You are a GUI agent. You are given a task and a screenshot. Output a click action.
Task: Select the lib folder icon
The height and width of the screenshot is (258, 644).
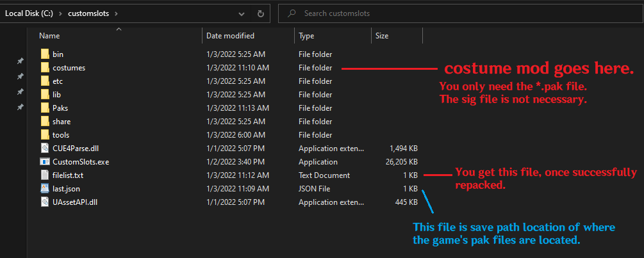click(45, 95)
